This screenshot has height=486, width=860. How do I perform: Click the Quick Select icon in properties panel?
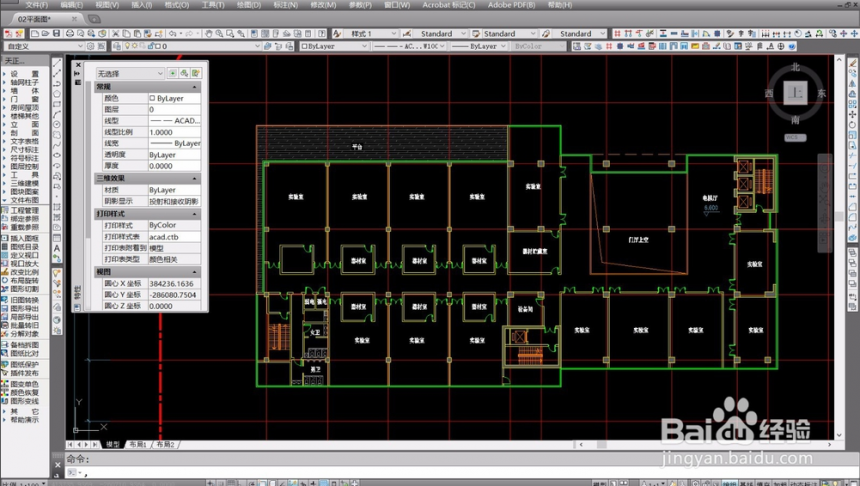click(196, 73)
